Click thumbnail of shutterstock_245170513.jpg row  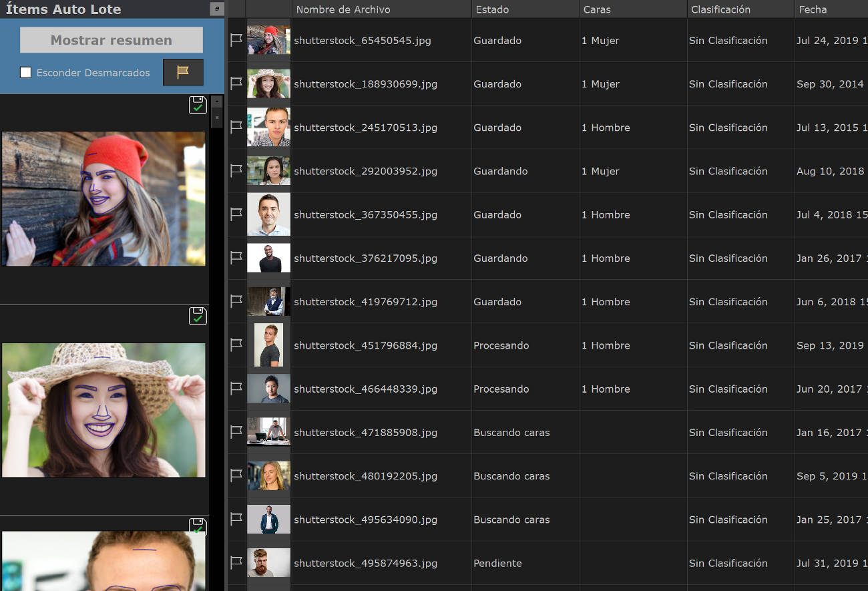[x=268, y=127]
